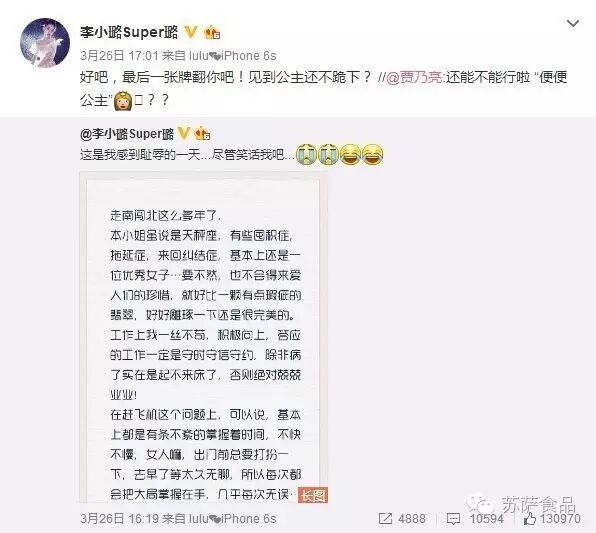Open comments icon showing 10594
Image resolution: width=596 pixels, height=533 pixels.
(475, 519)
